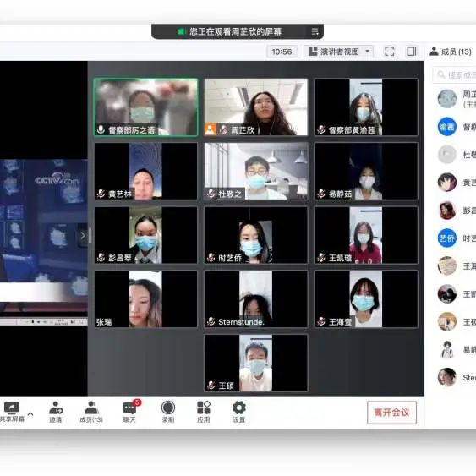476x476 pixels.
Task: Open 设置 settings gear
Action: 239,408
